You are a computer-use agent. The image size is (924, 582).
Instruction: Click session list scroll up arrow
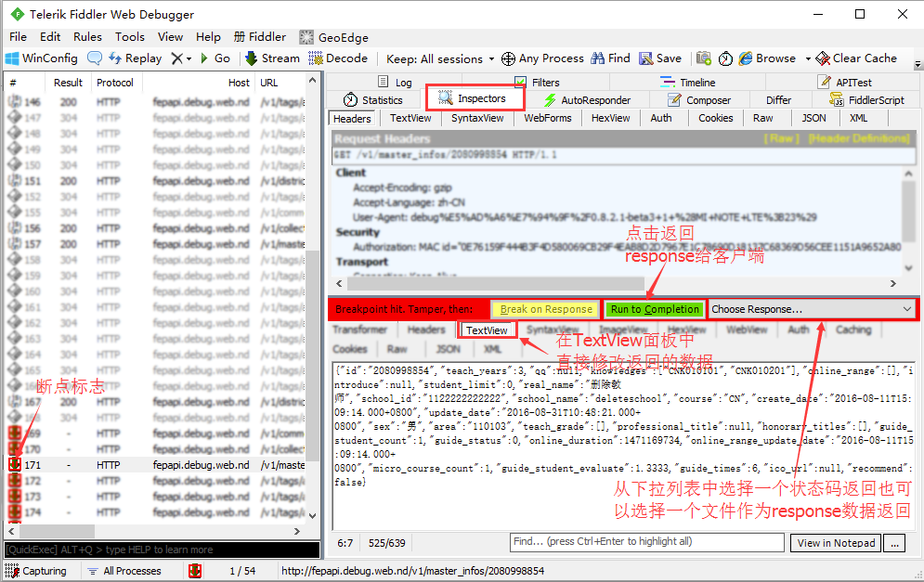point(313,80)
